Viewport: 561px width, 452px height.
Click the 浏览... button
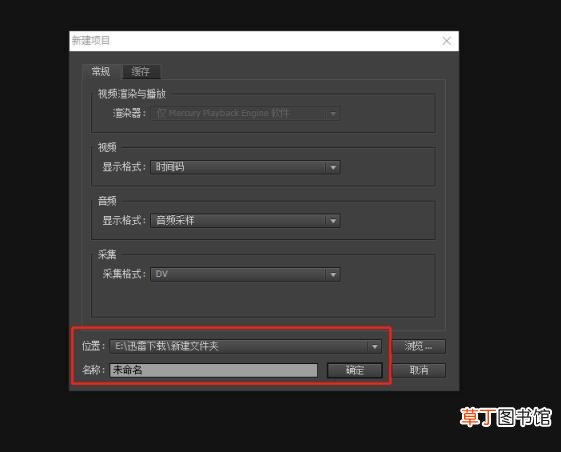(419, 346)
